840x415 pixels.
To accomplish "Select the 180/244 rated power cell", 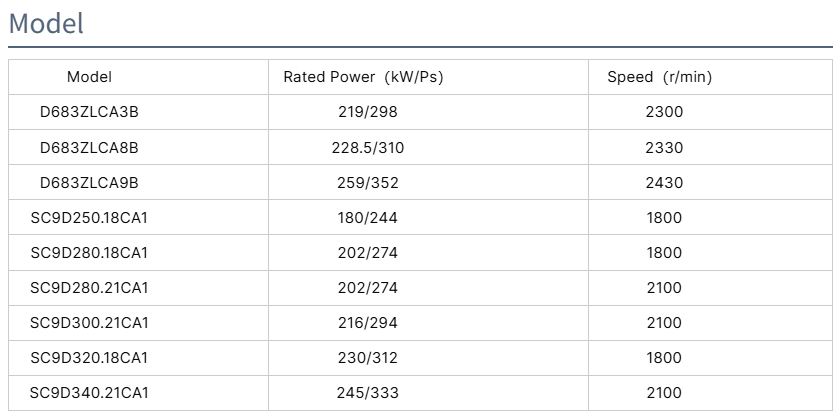I will point(368,218).
